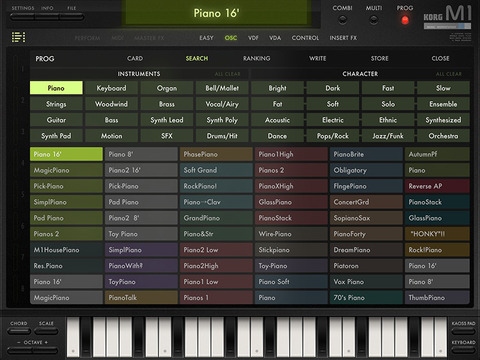
Task: Switch to the OSC tab
Action: pos(231,38)
